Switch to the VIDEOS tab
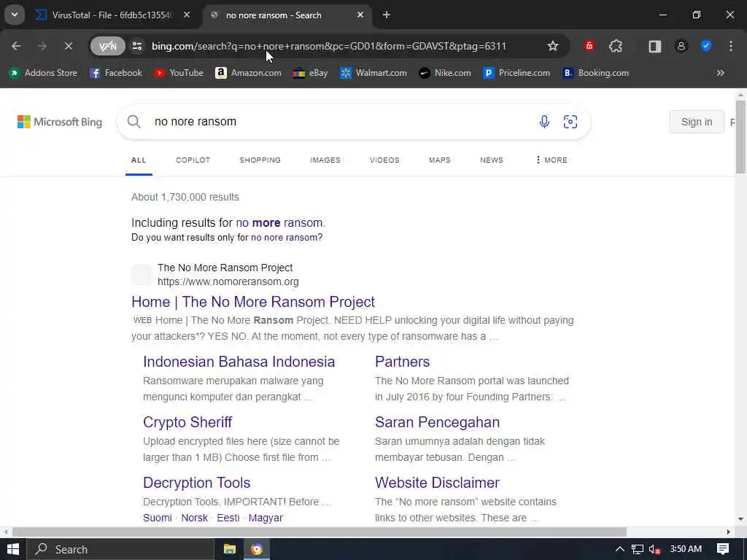This screenshot has height=560, width=747. point(384,160)
